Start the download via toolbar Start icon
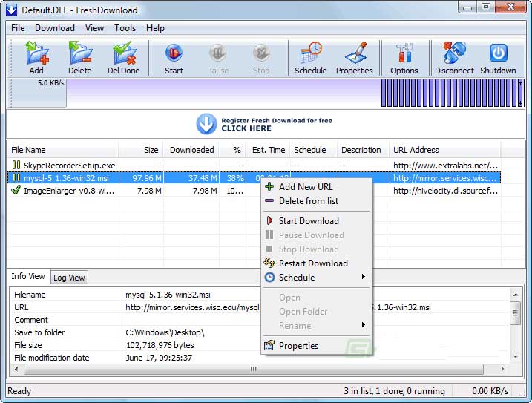 174,58
